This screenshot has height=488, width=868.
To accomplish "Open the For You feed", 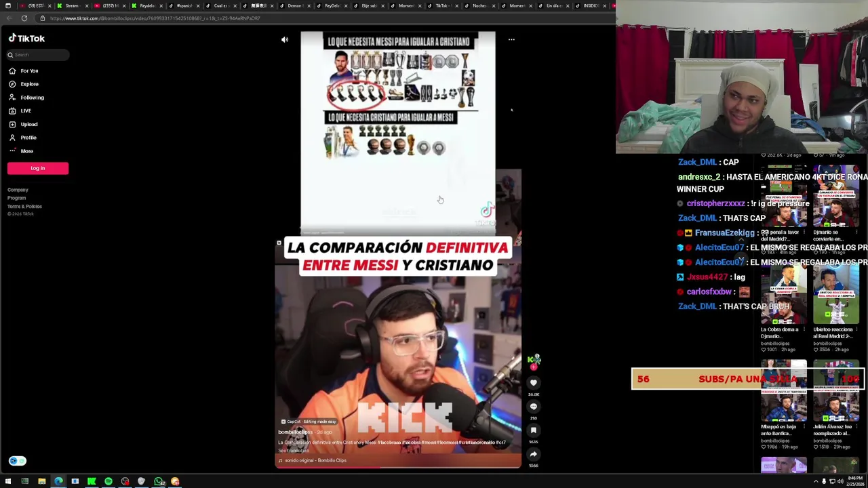I will click(x=24, y=70).
